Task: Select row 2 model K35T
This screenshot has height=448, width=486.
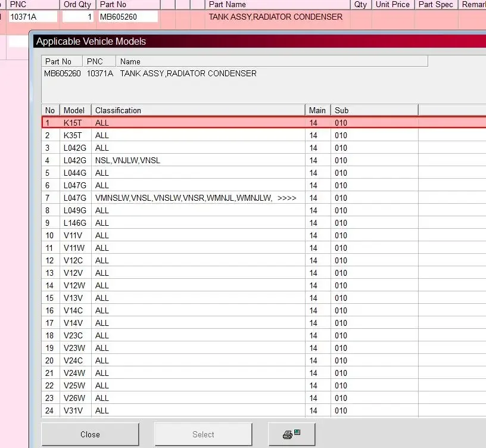Action: 264,135
